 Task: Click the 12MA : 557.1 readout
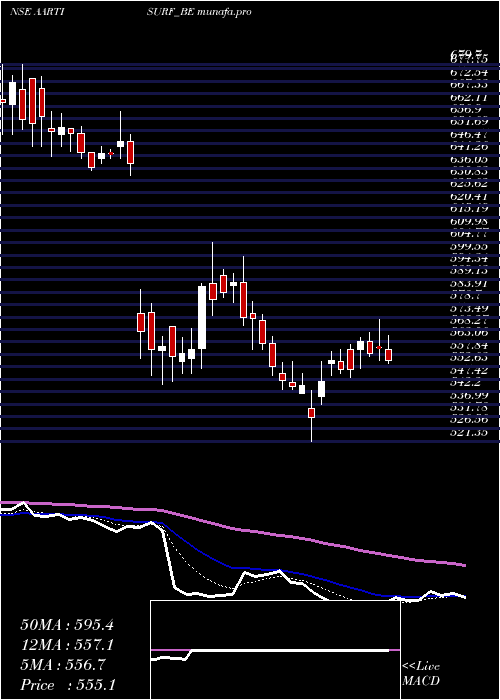(67, 645)
